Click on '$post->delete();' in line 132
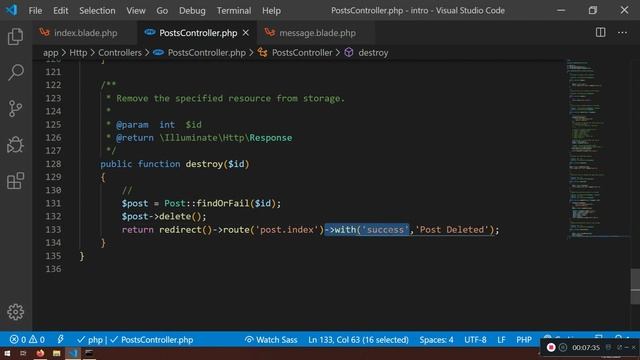Image resolution: width=640 pixels, height=360 pixels. (x=164, y=216)
